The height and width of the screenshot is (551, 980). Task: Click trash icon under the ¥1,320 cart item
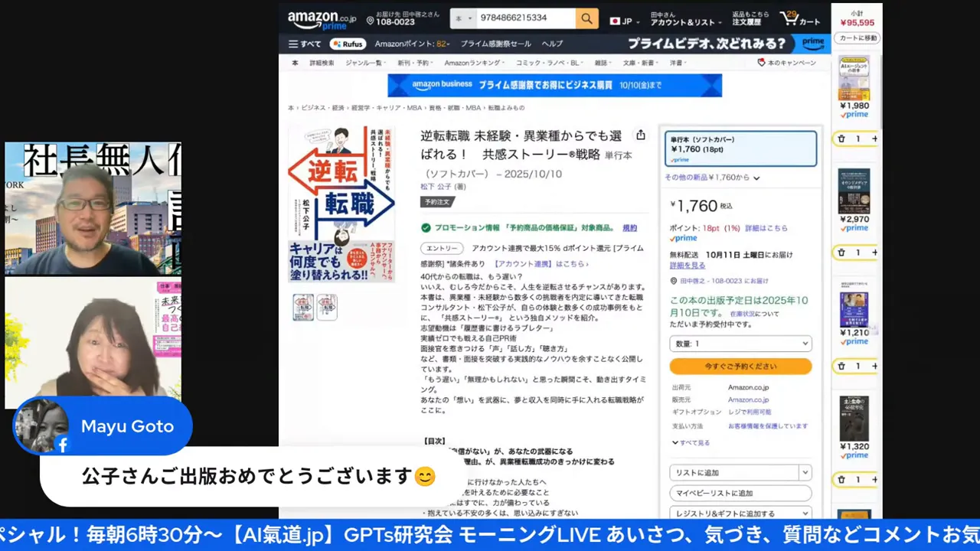(x=841, y=480)
